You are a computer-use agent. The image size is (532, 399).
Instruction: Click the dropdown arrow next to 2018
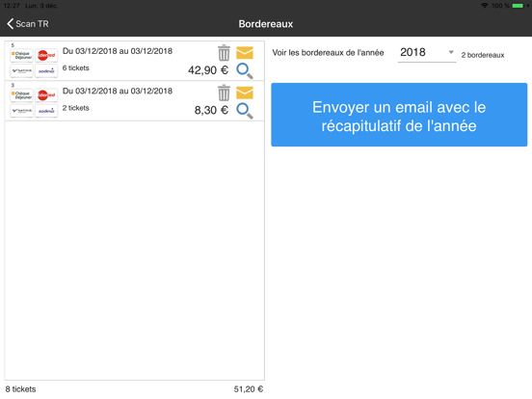click(x=451, y=52)
